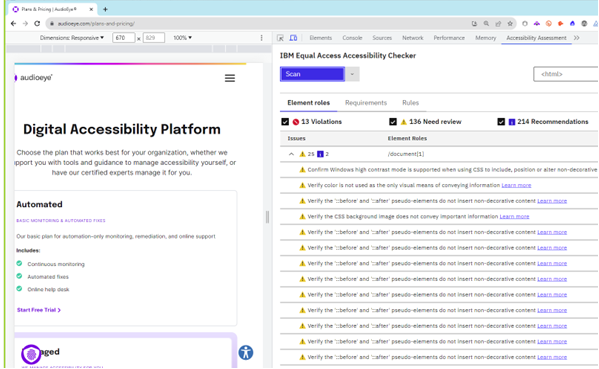Screen dimensions: 599x369
Task: Click the install app icon in address bar
Action: tap(474, 24)
